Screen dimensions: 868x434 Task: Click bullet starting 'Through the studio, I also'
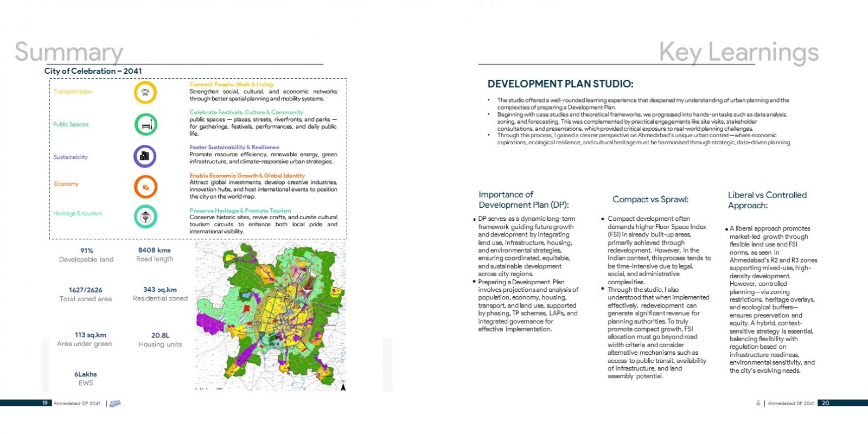(x=659, y=333)
